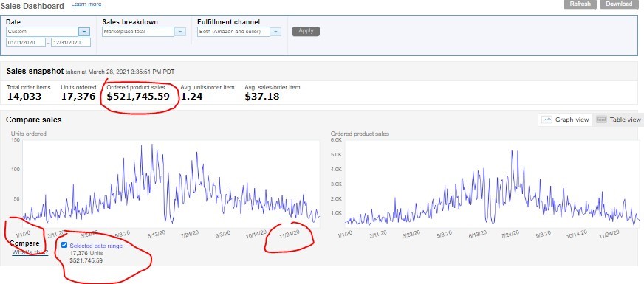644x284 pixels.
Task: Switch to the Graph view tab
Action: point(565,120)
